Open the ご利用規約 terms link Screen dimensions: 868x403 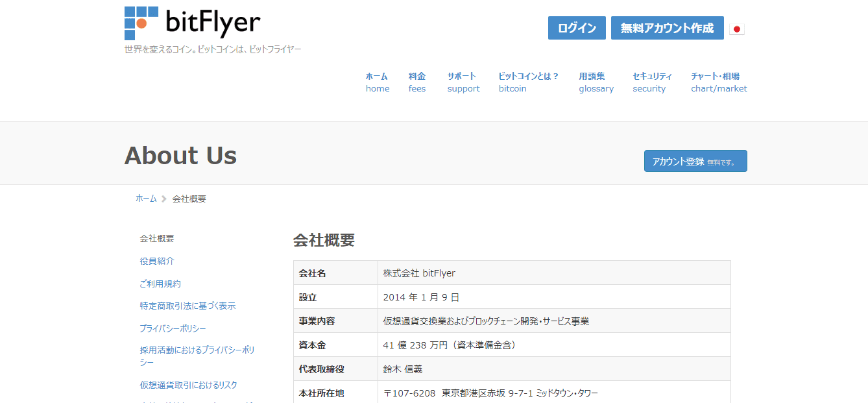[160, 284]
